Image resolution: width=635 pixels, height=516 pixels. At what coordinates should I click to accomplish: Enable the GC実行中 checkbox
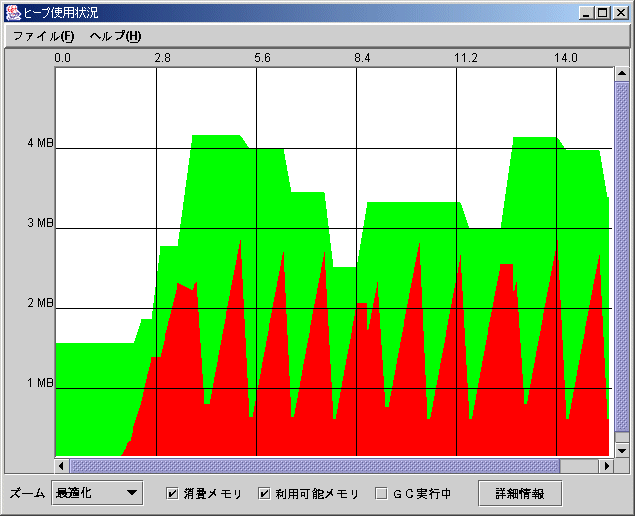[381, 493]
